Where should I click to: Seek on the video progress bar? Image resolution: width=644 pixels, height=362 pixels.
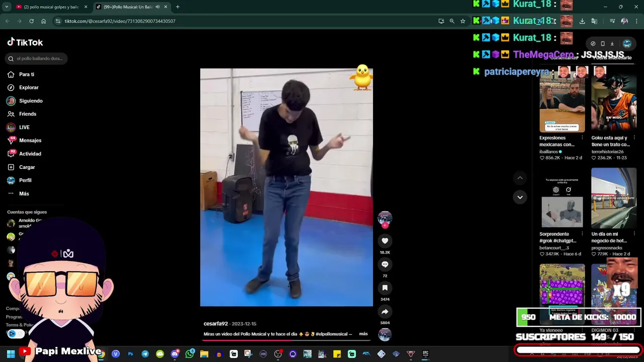click(286, 340)
